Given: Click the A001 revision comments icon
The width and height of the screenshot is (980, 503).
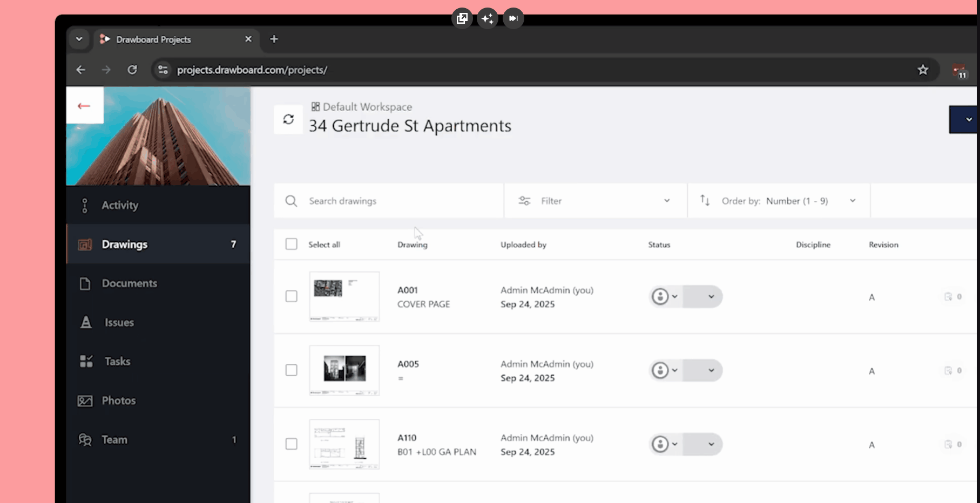Looking at the screenshot, I should coord(948,296).
